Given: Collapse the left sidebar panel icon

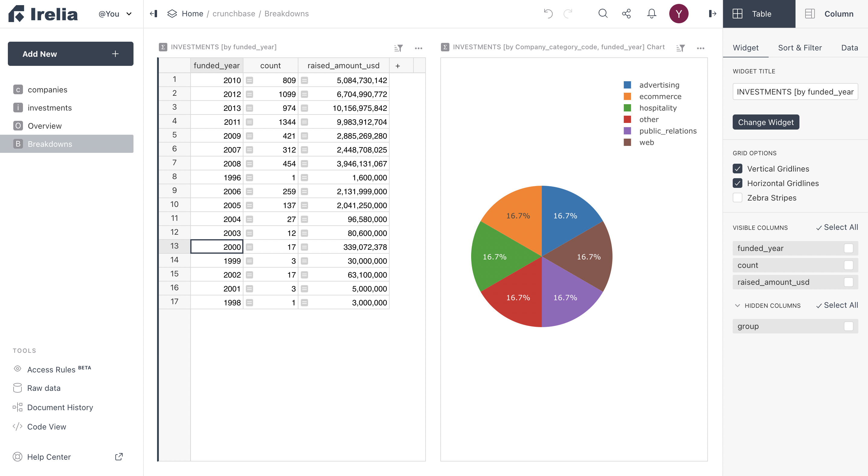Looking at the screenshot, I should pos(154,14).
